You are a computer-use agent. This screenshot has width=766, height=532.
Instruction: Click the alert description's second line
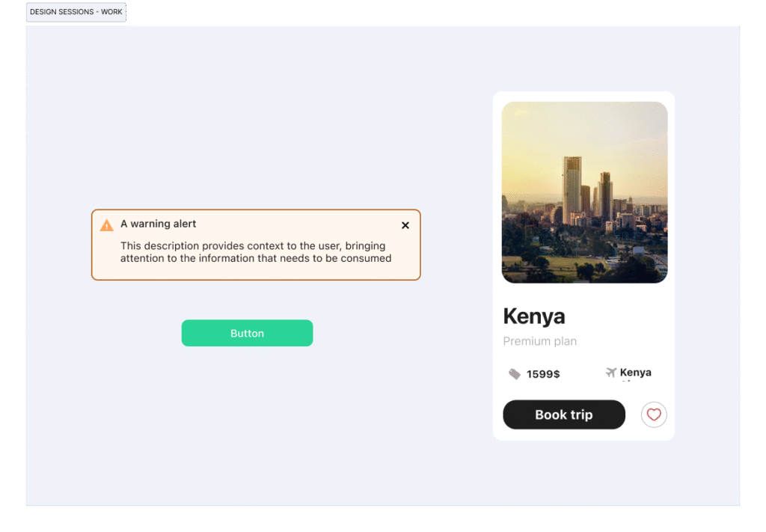tap(256, 258)
